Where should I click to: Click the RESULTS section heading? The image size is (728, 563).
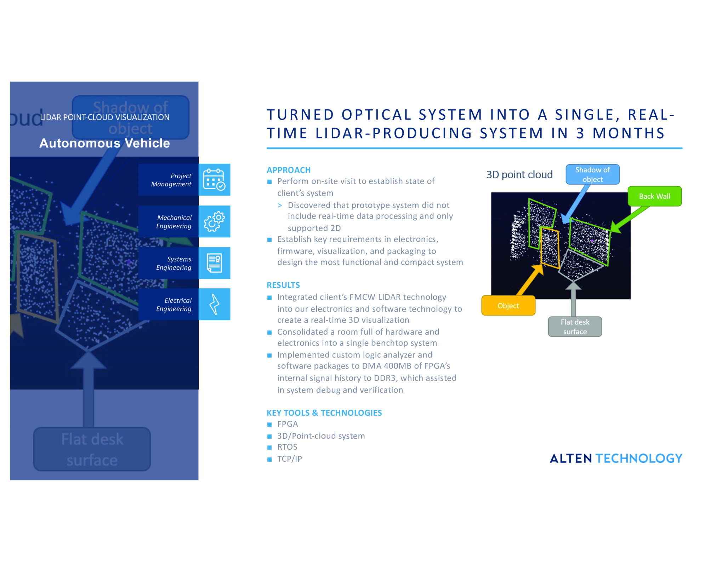click(283, 285)
